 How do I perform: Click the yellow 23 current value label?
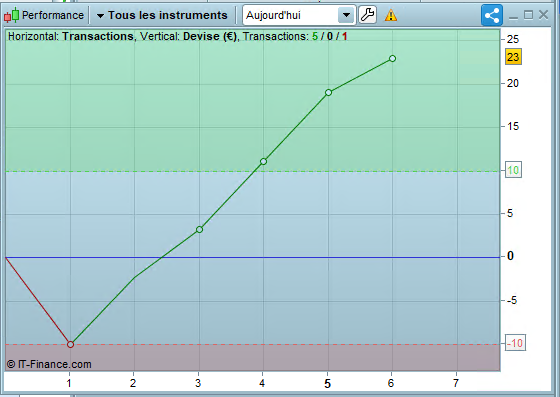(513, 57)
